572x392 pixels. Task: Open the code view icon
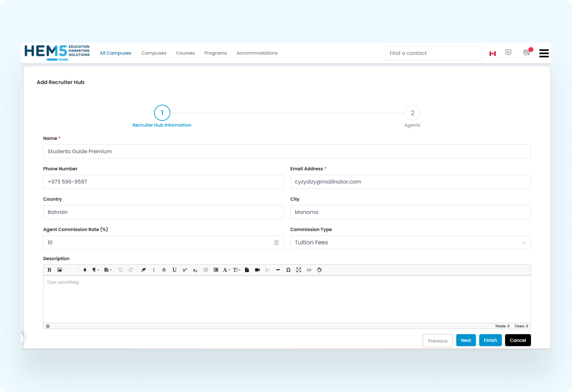click(309, 270)
